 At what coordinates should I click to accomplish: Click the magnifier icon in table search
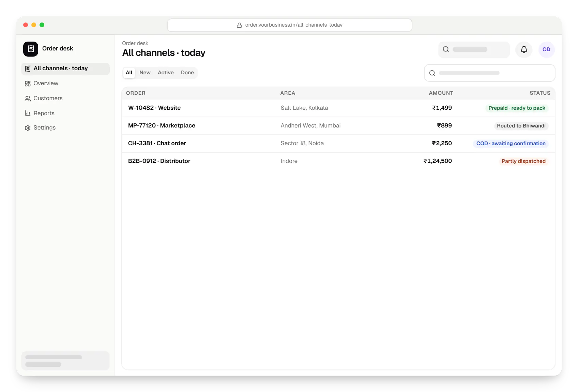[x=432, y=73]
